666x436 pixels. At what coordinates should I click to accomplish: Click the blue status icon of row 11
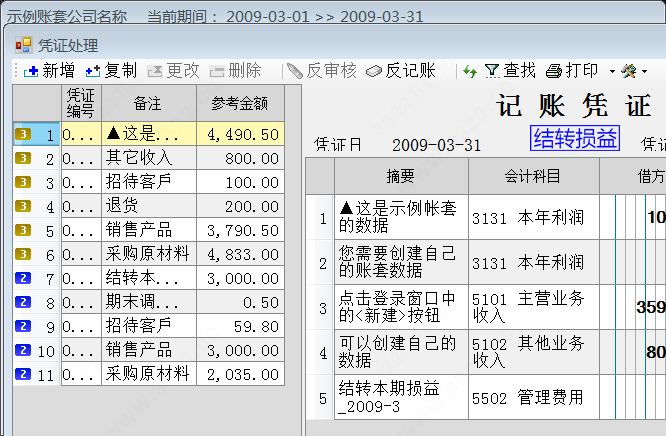coord(23,374)
